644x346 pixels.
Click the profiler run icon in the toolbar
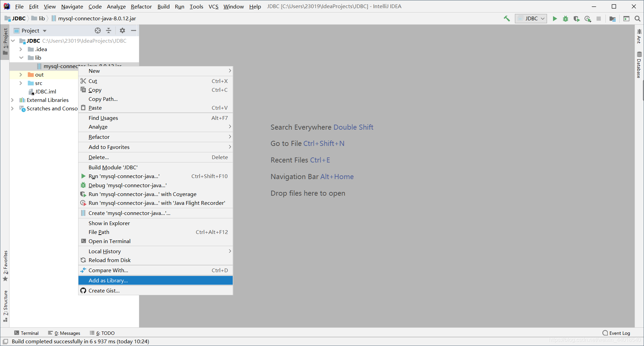[x=588, y=19]
